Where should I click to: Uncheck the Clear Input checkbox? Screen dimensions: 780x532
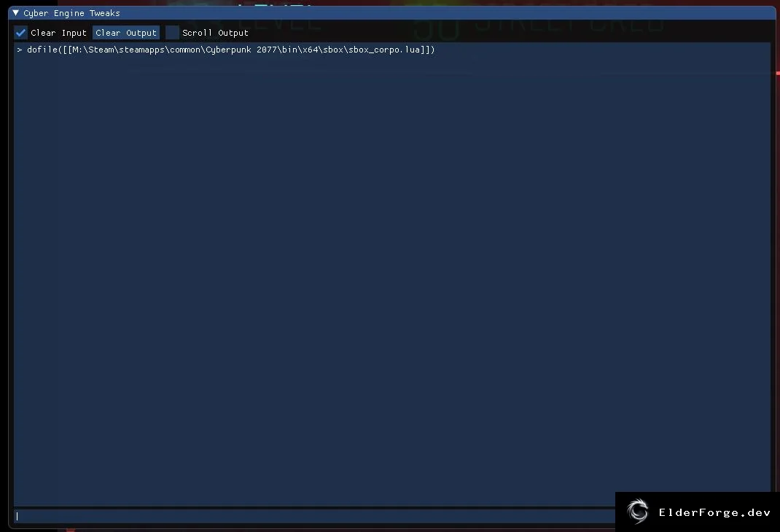click(21, 33)
